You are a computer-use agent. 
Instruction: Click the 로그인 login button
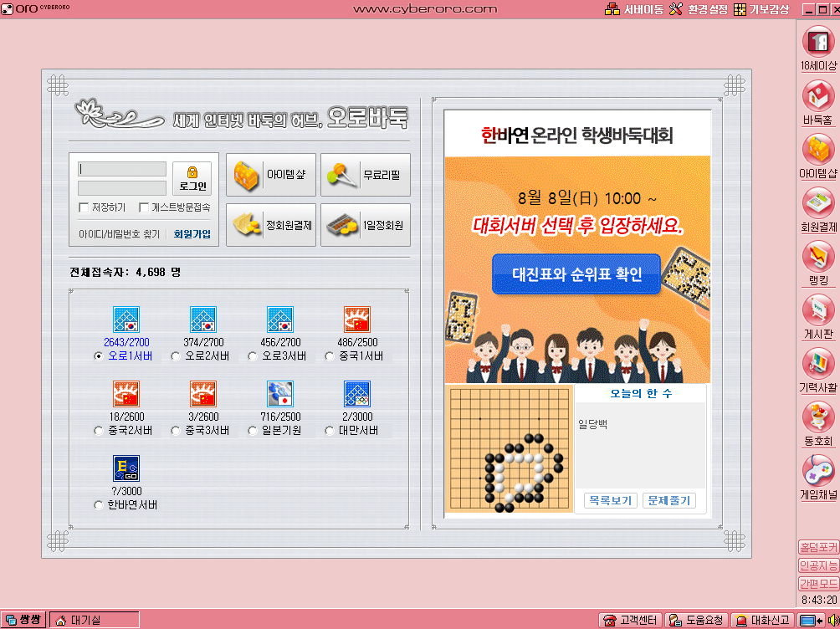point(192,178)
